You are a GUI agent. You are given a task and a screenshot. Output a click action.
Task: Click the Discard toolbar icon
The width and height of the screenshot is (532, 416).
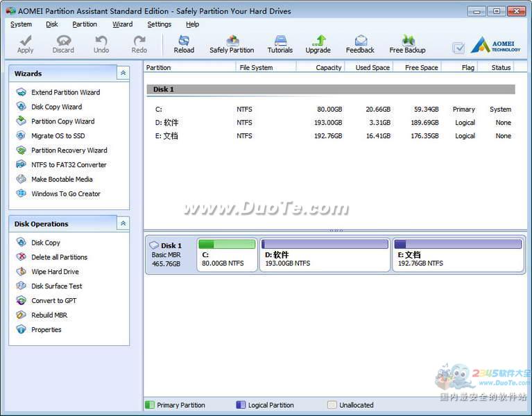coord(63,41)
